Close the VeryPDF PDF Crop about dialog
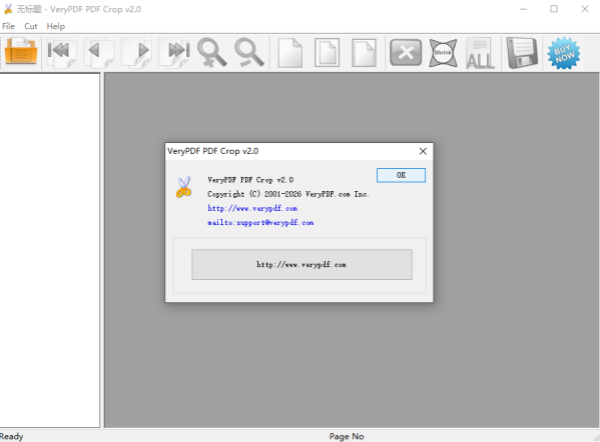The image size is (600, 442). click(423, 151)
